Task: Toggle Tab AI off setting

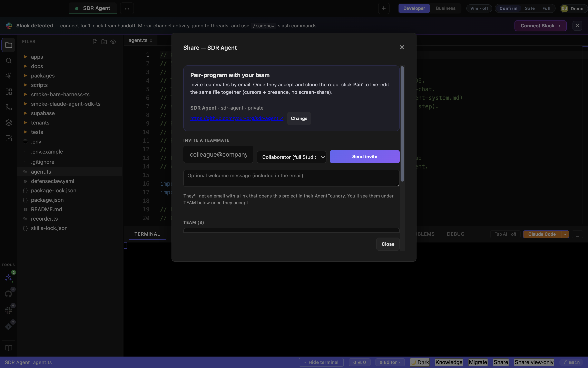Action: click(505, 234)
